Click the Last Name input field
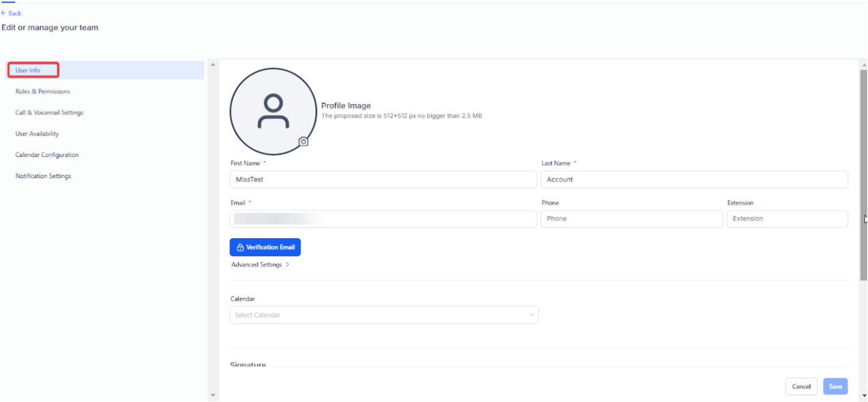The width and height of the screenshot is (868, 402). (693, 179)
